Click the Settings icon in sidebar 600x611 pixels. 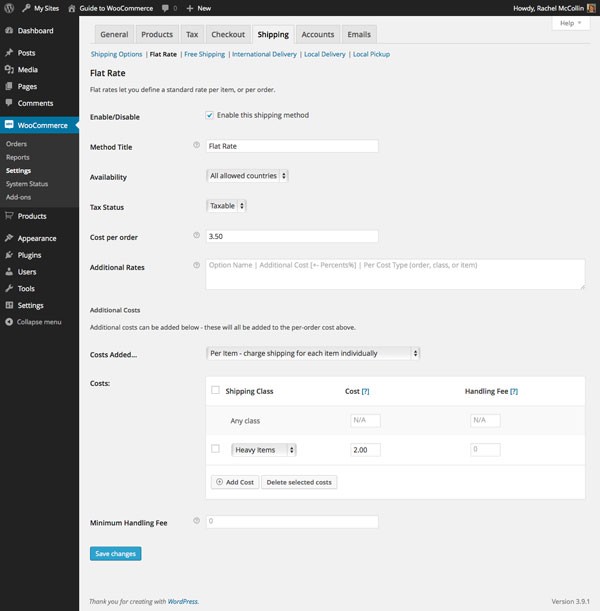click(x=9, y=305)
